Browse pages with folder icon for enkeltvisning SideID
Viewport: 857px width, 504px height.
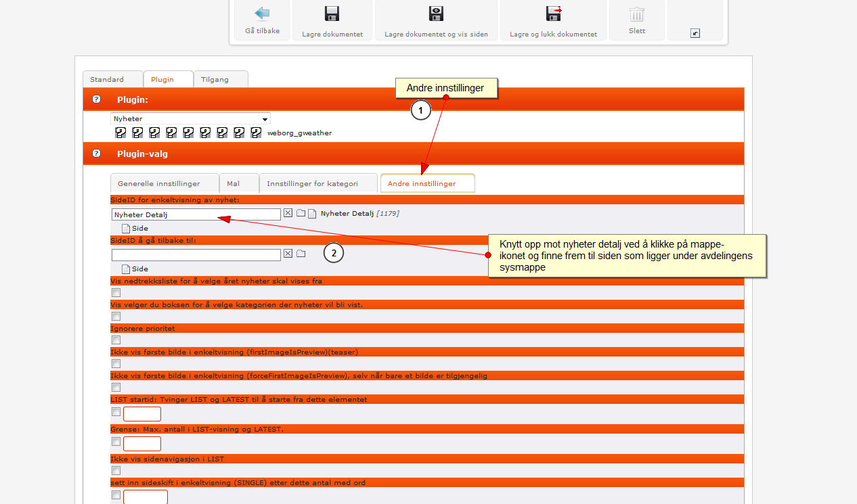(301, 214)
